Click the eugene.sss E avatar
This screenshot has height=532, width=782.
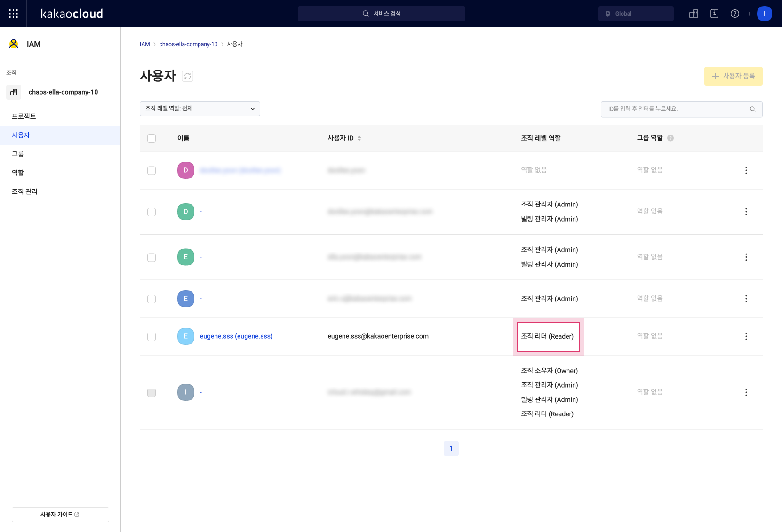(186, 336)
